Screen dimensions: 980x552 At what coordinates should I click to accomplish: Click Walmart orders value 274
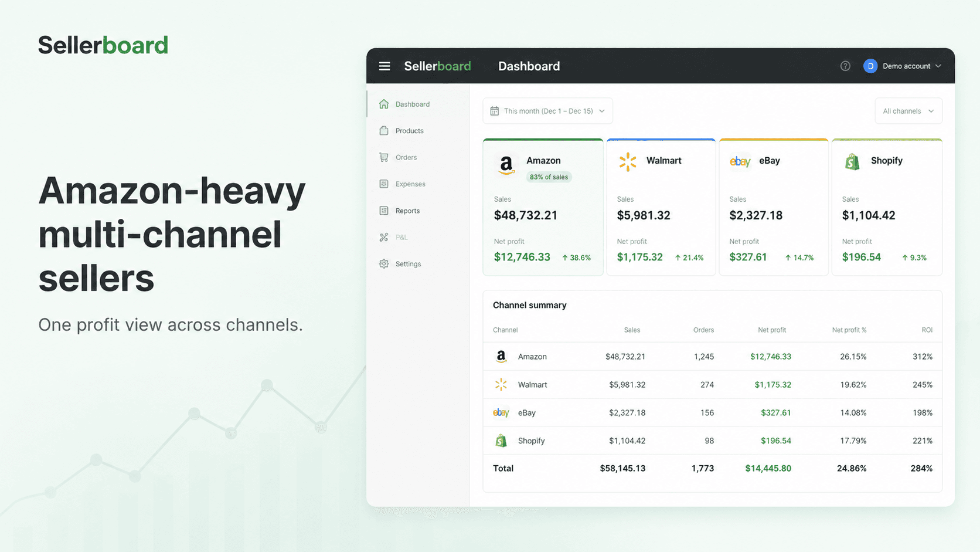pyautogui.click(x=707, y=385)
